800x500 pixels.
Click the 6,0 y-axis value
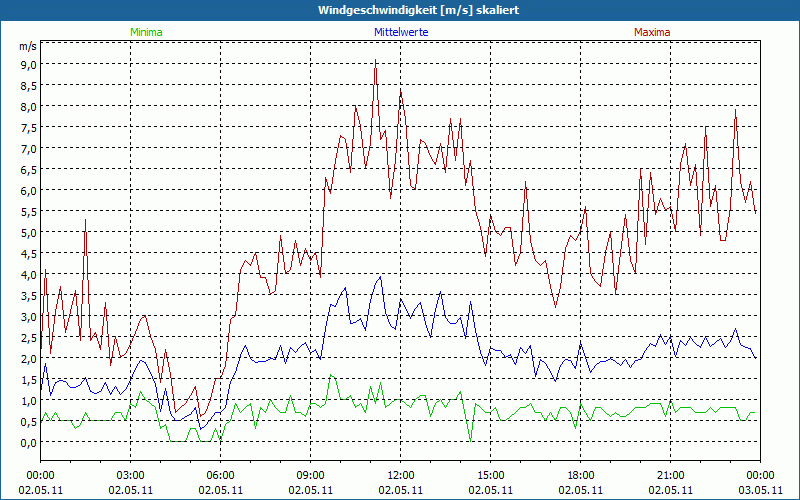[29, 190]
